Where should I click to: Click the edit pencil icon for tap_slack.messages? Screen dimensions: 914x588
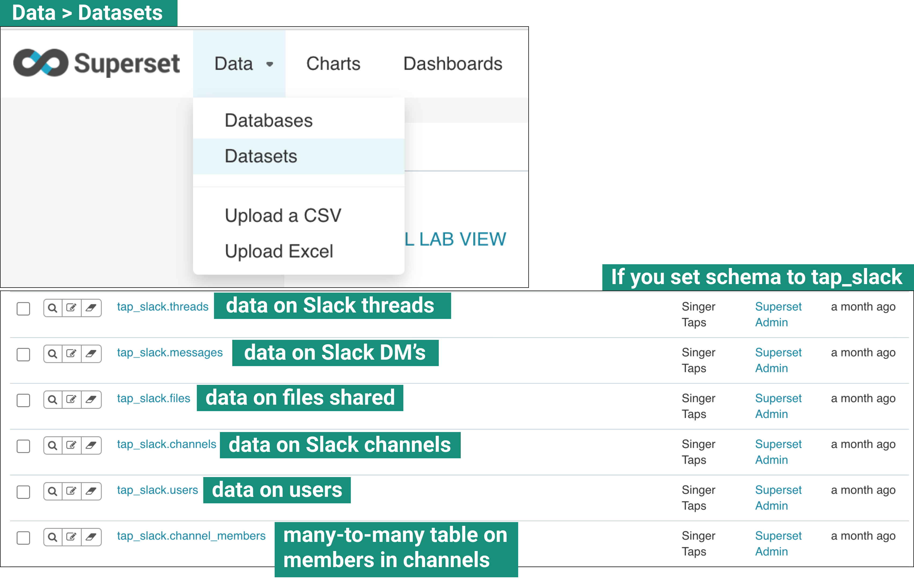click(72, 353)
